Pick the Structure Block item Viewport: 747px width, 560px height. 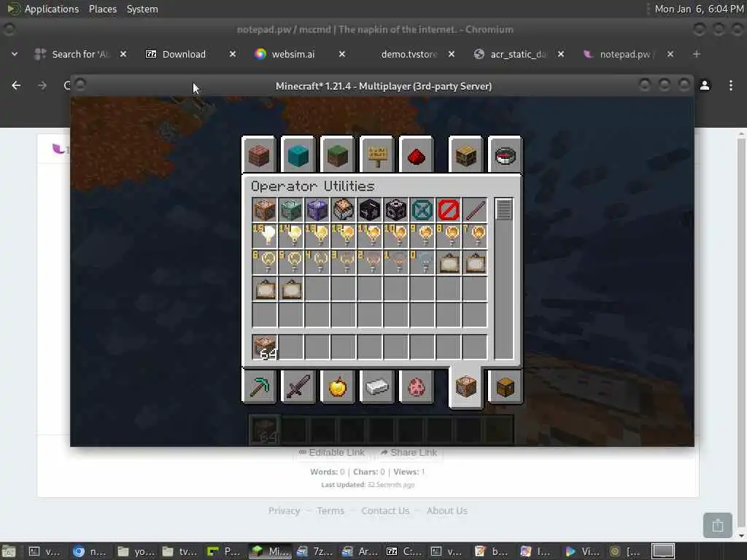[x=395, y=210]
